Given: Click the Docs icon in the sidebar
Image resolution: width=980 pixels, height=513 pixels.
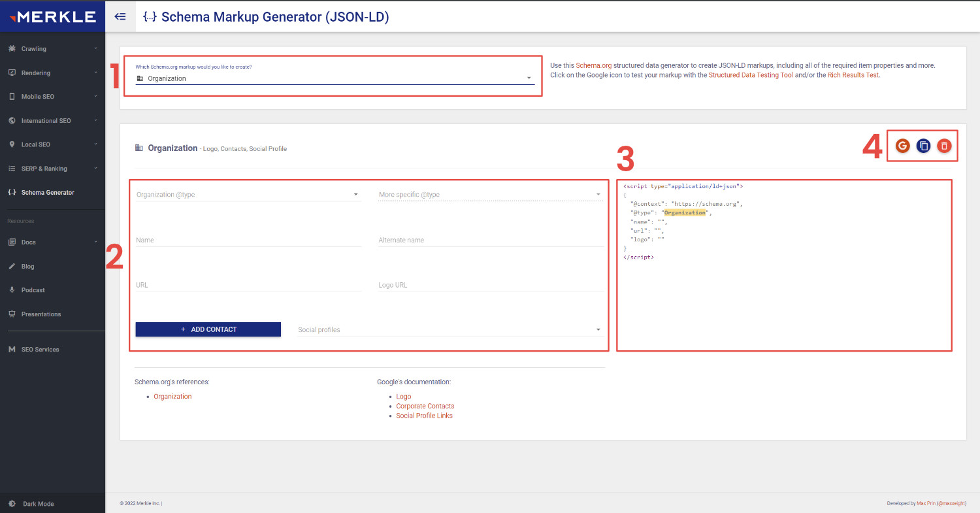Looking at the screenshot, I should 12,242.
